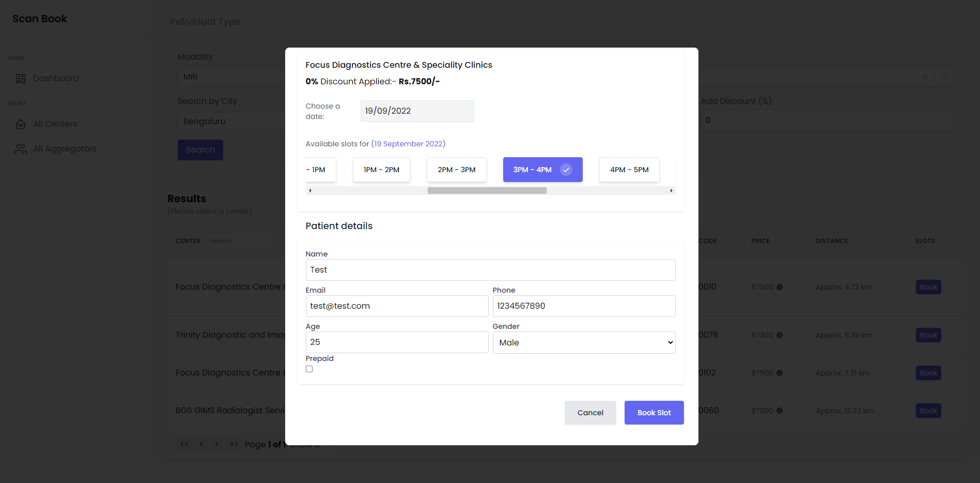Select the 2PM - 3PM time slot
Screen dimensions: 980x483
pos(457,170)
